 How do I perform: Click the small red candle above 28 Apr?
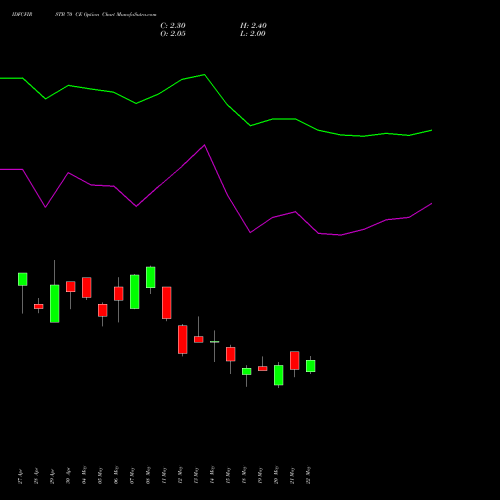tap(39, 306)
